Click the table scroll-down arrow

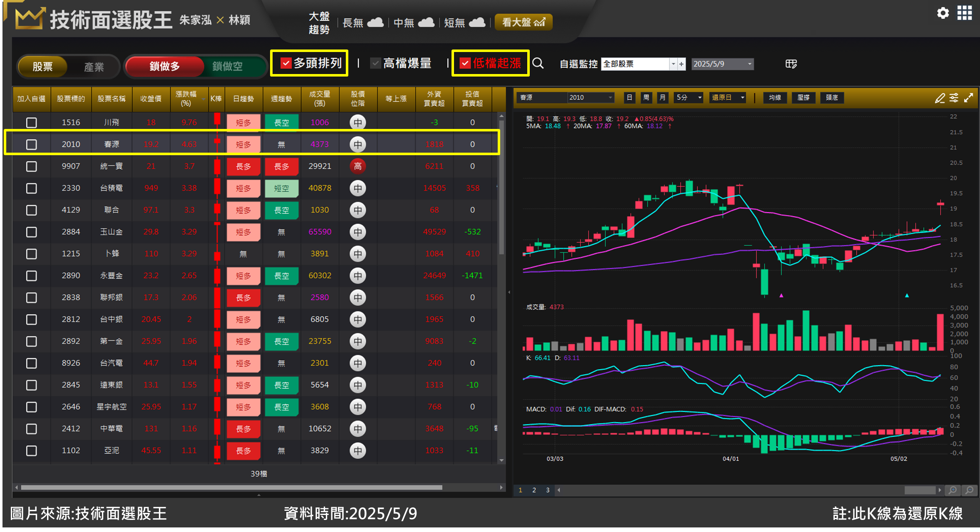click(x=501, y=460)
